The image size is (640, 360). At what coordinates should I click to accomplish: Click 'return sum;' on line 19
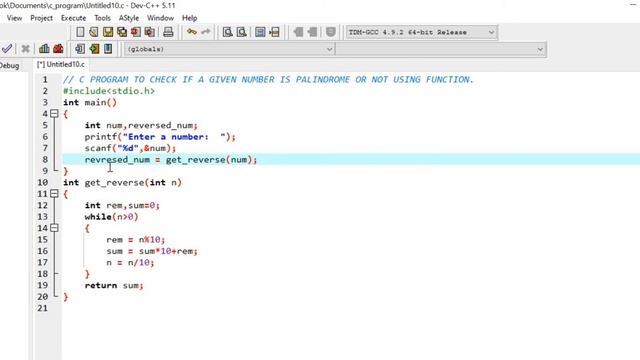click(x=114, y=285)
